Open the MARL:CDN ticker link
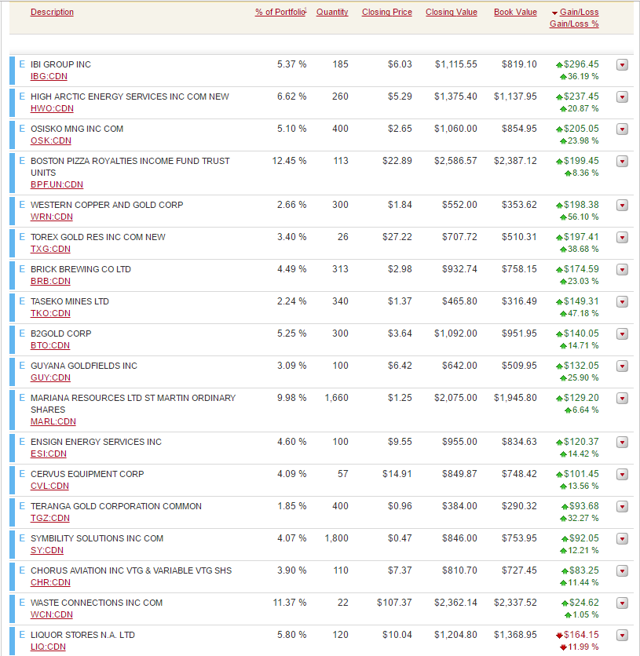The width and height of the screenshot is (640, 656). tap(53, 422)
